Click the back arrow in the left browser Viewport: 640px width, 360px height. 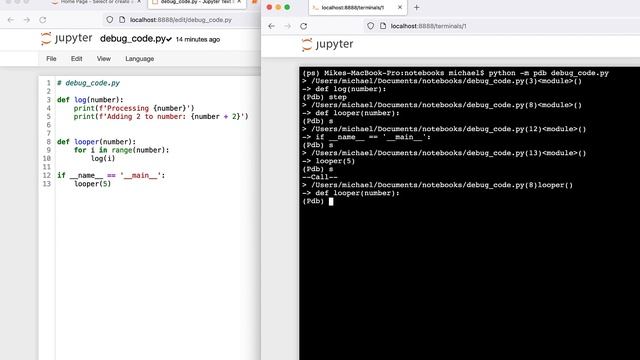click(x=11, y=20)
